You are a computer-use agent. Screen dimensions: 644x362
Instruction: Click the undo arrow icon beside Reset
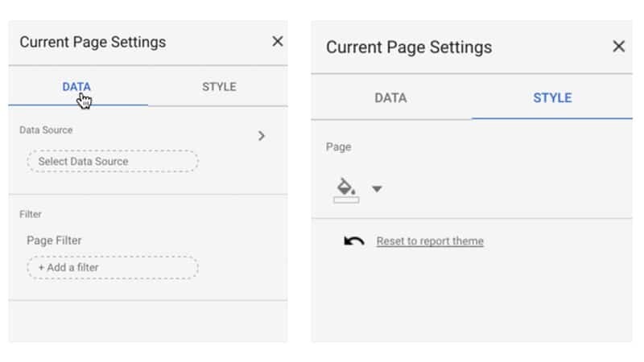click(x=354, y=241)
